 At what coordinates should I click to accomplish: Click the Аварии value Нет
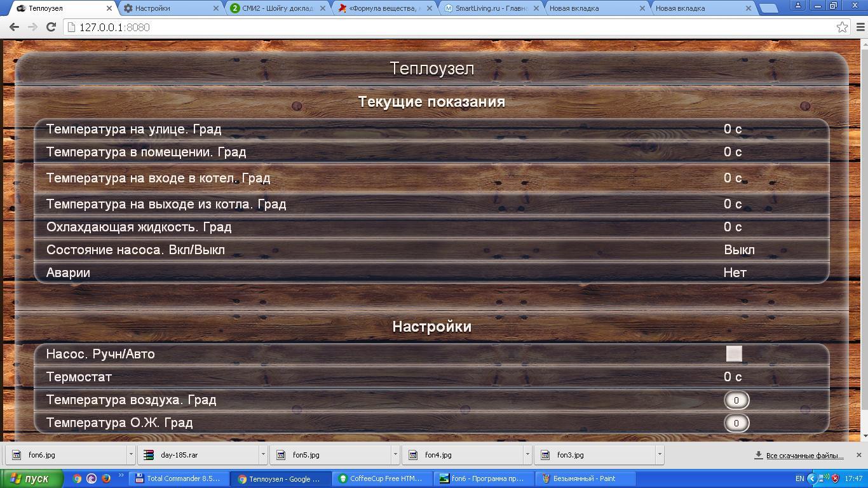click(x=735, y=273)
